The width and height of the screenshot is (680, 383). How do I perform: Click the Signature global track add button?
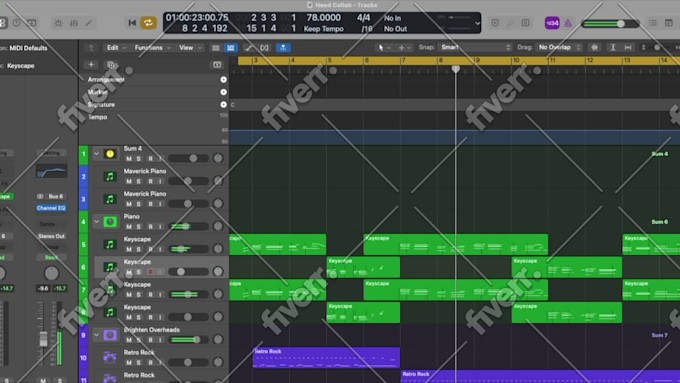click(223, 105)
